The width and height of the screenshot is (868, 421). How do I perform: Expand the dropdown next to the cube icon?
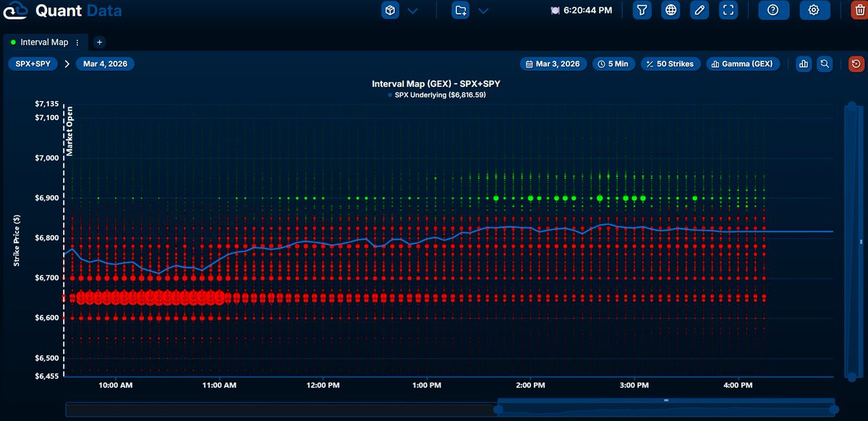coord(411,10)
